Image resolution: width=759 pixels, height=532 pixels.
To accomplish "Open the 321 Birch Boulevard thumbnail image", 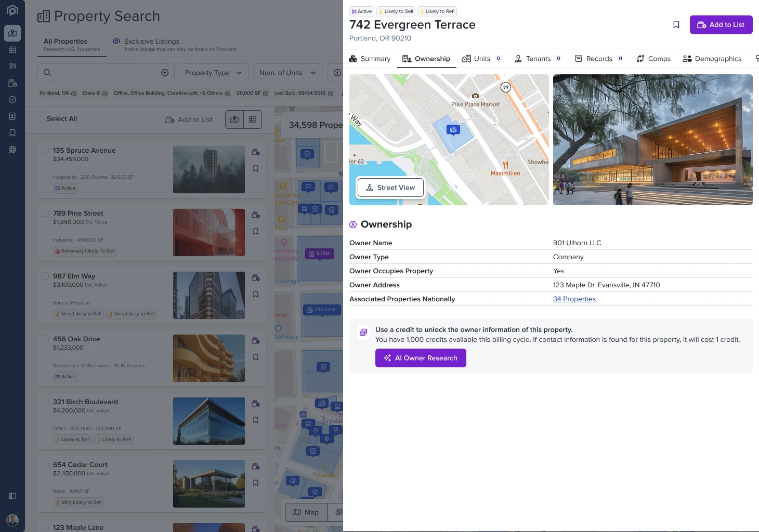I will click(209, 421).
